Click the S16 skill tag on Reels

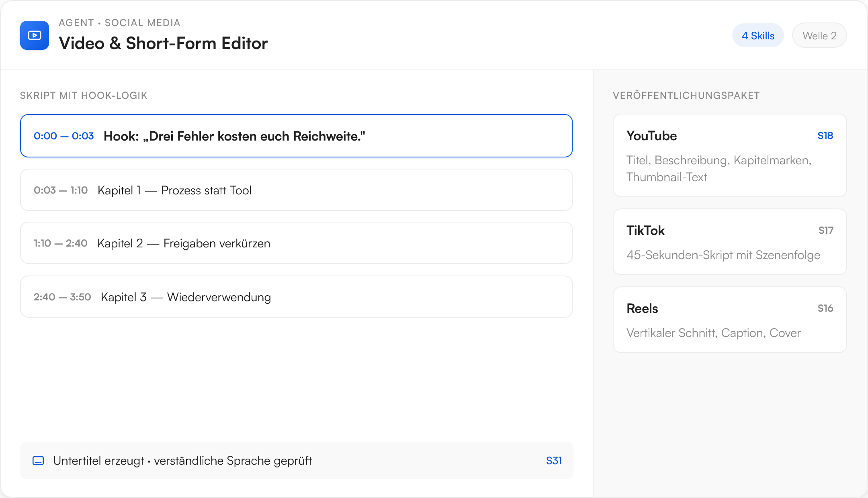[825, 308]
